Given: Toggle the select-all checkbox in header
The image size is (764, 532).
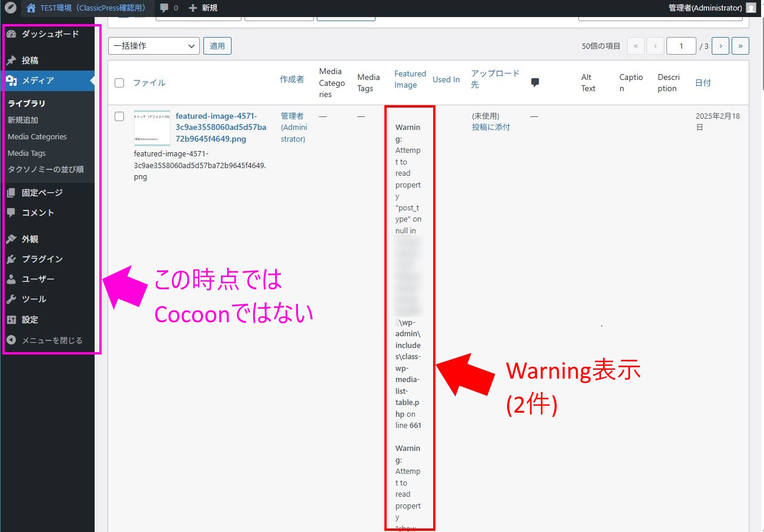Looking at the screenshot, I should coord(119,83).
